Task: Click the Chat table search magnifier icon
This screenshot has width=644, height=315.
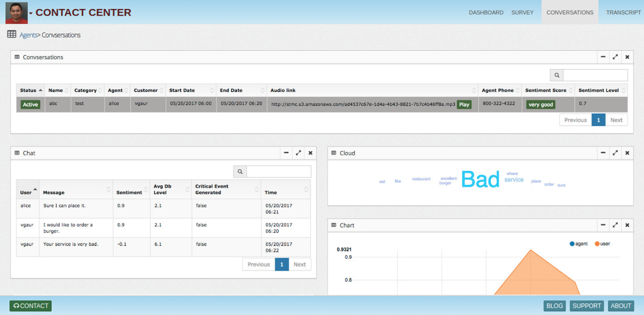Action: [240, 172]
